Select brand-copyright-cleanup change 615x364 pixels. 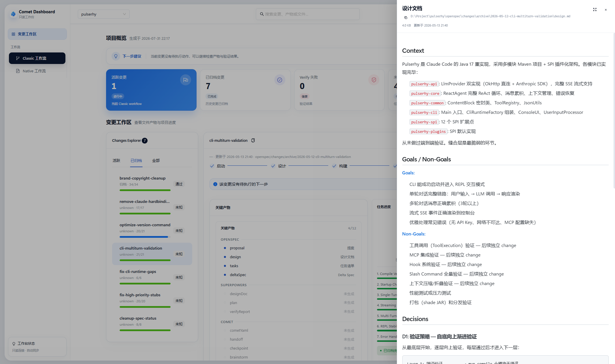(x=152, y=183)
